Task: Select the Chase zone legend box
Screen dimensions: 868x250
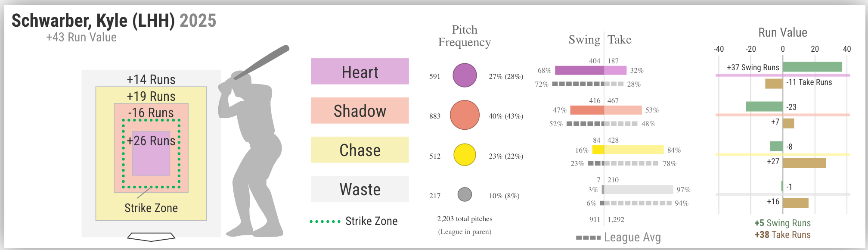Action: pos(360,150)
